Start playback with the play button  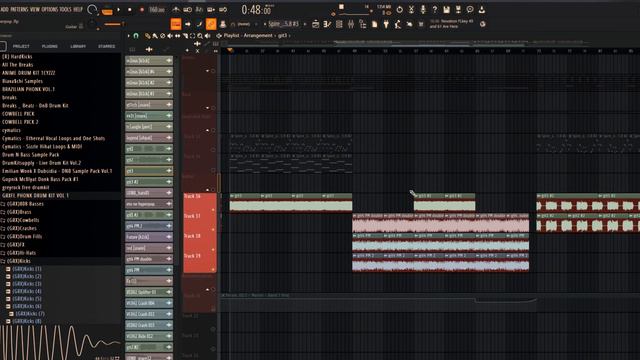pyautogui.click(x=119, y=9)
